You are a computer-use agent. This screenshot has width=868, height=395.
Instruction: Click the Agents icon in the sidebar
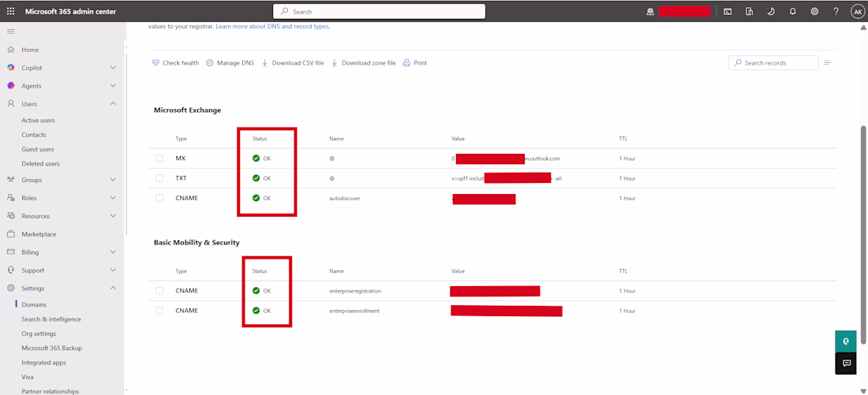[10, 86]
